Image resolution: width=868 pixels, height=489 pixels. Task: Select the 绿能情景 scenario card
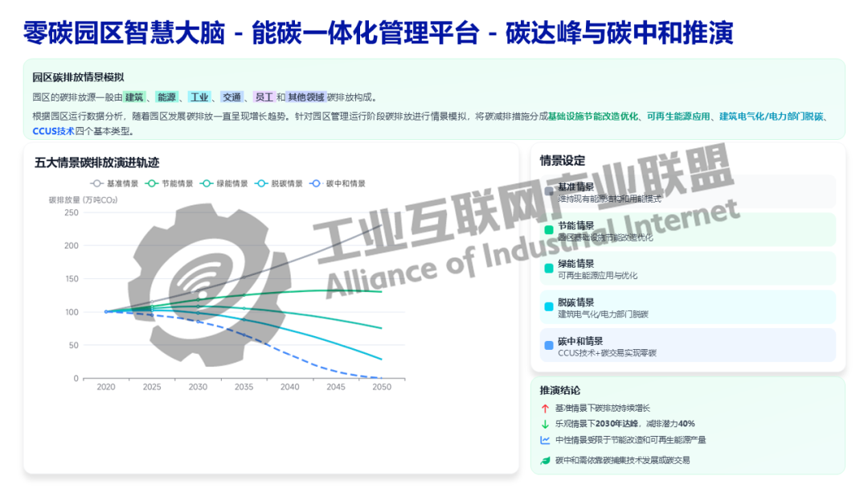pyautogui.click(x=687, y=269)
